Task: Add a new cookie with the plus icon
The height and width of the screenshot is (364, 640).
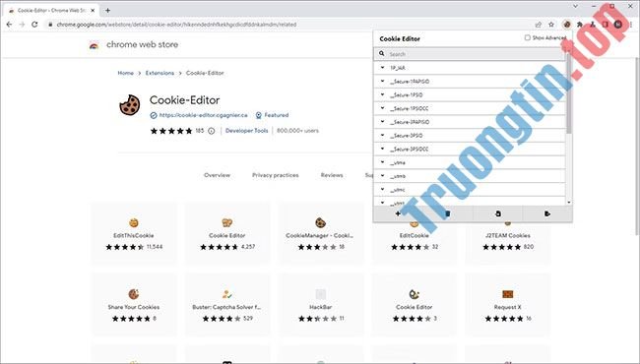Action: click(398, 213)
